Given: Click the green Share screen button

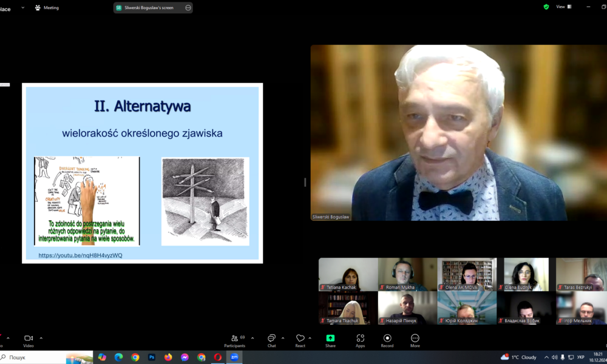Looking at the screenshot, I should (x=330, y=341).
